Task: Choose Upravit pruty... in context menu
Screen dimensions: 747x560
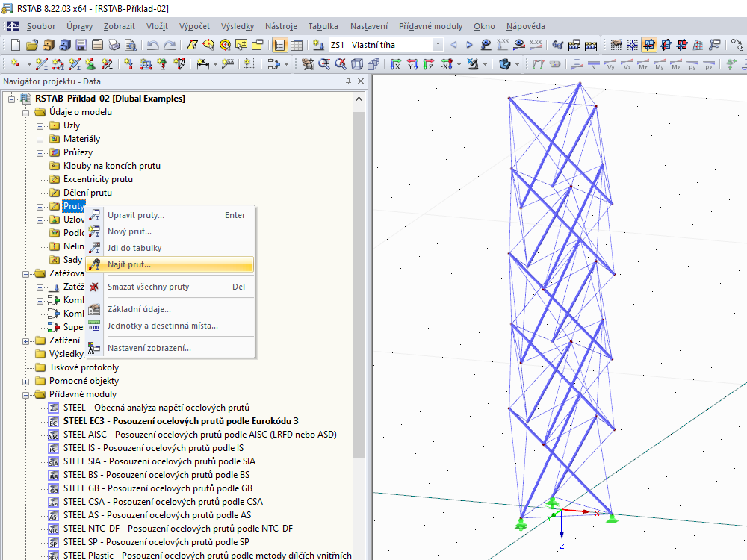Action: (x=170, y=215)
